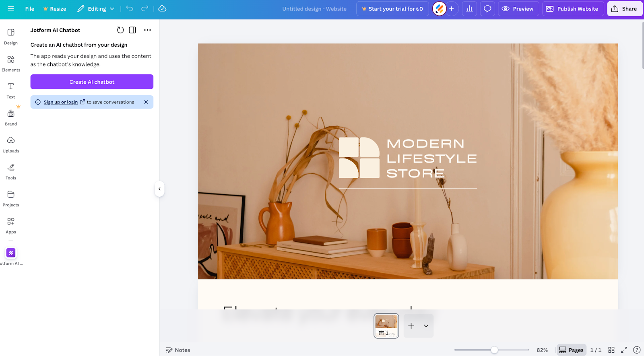Click Create AI chatbot button
644x356 pixels.
tap(92, 82)
